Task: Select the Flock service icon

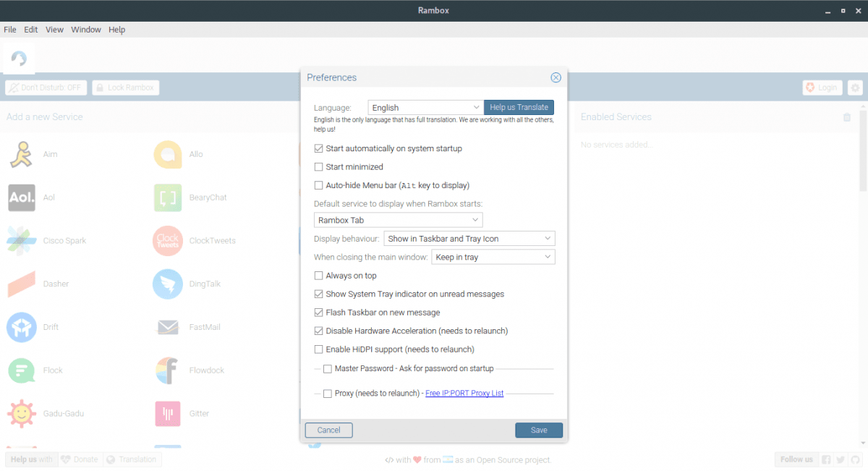Action: 21,370
